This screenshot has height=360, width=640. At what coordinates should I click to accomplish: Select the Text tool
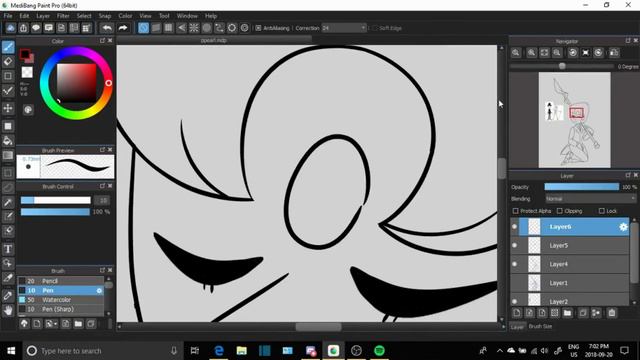point(8,249)
